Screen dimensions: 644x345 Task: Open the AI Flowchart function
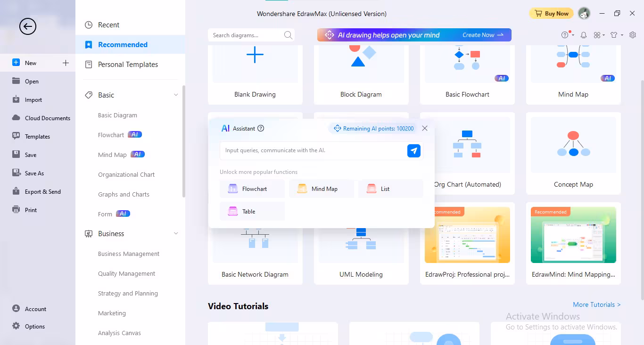coord(252,188)
